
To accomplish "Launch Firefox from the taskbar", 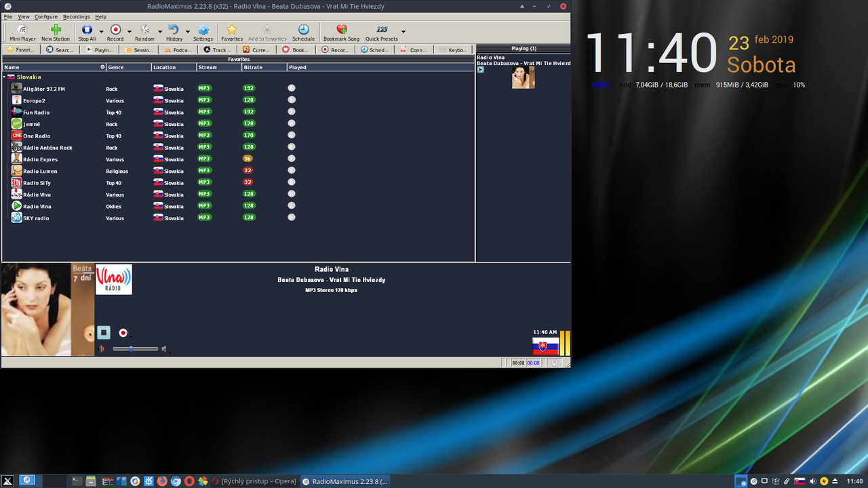I will (x=161, y=481).
